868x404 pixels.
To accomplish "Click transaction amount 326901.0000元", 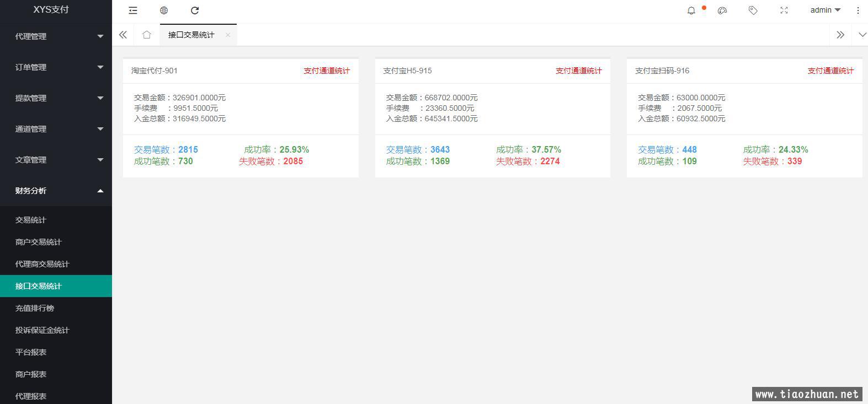I will [x=199, y=98].
